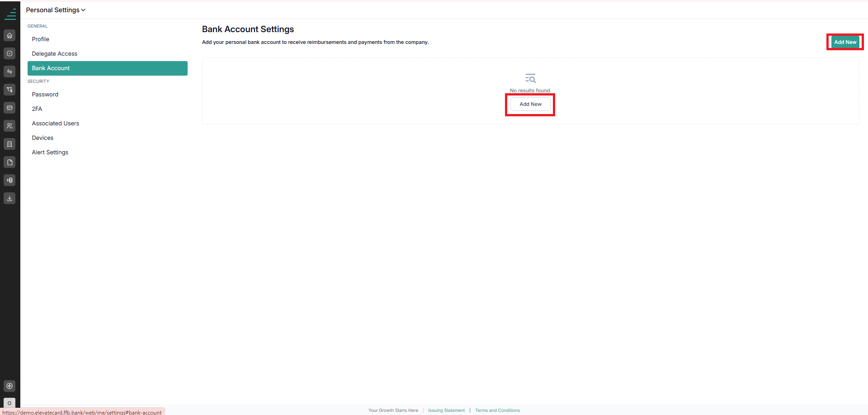The height and width of the screenshot is (415, 868).
Task: Expand the sidebar with the hamburger logo
Action: pos(10,14)
